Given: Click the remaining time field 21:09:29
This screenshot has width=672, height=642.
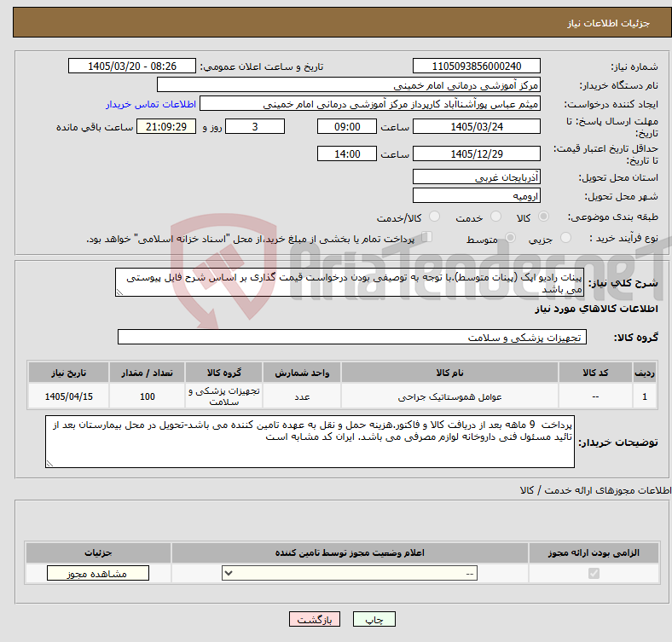Looking at the screenshot, I should pos(166,127).
